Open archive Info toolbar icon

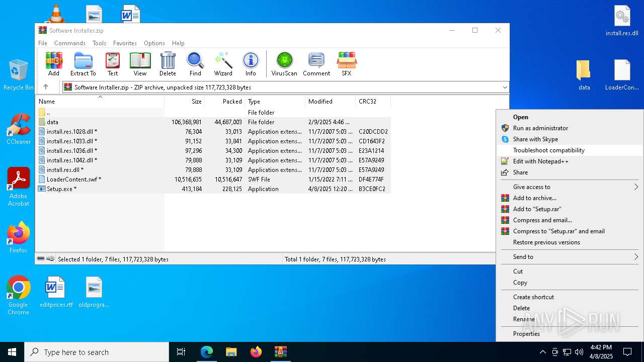251,64
